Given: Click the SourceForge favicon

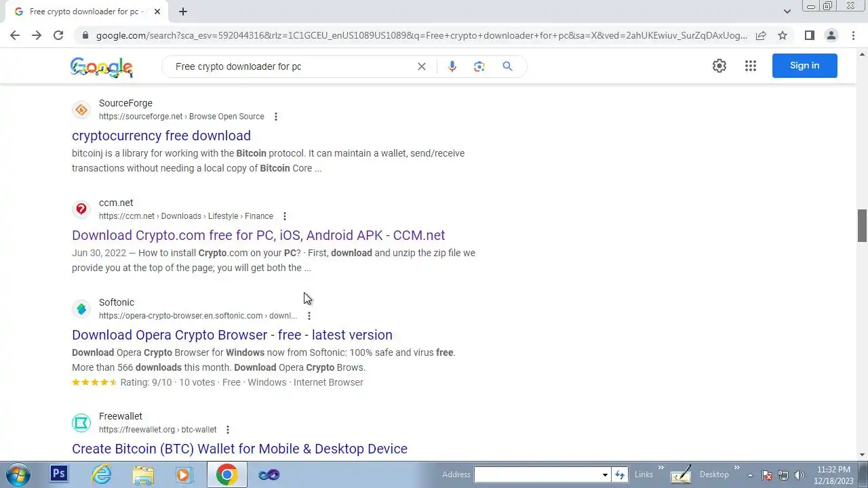Looking at the screenshot, I should pyautogui.click(x=81, y=110).
